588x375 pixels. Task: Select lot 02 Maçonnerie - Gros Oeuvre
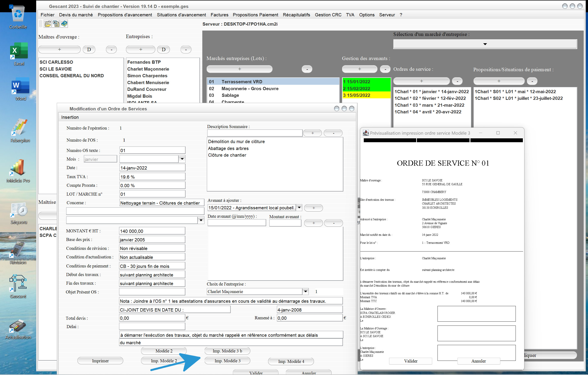coord(273,88)
